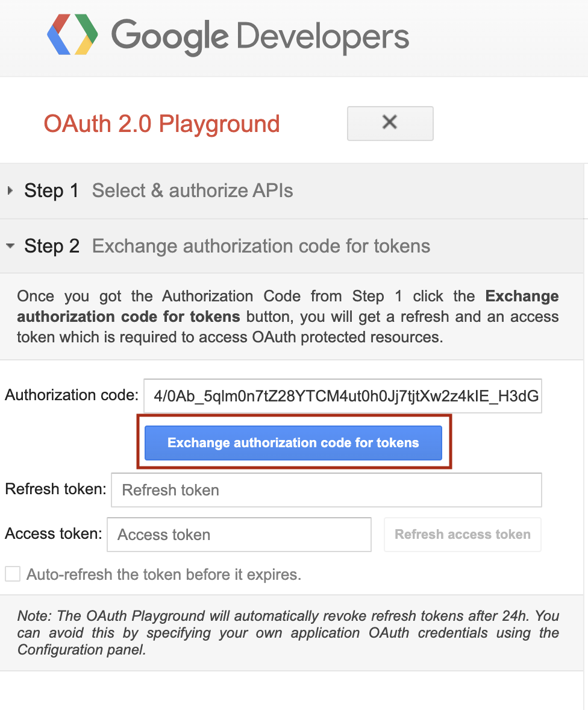Image resolution: width=588 pixels, height=710 pixels.
Task: Click the note about revoking refresh tokens
Action: [x=288, y=633]
